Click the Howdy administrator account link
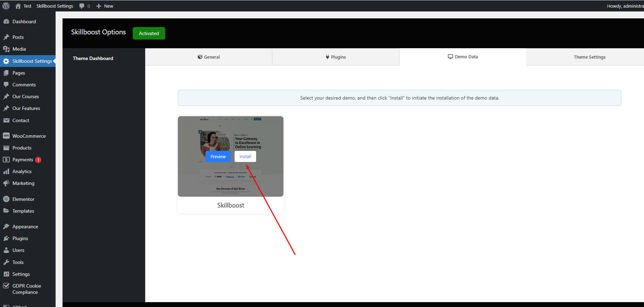 (625, 6)
